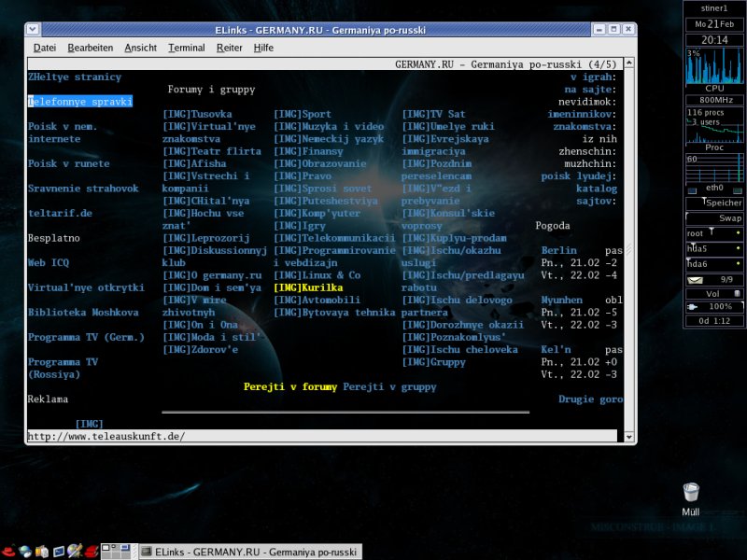Click the Perejti v forumy link
747x560 pixels.
pos(290,386)
